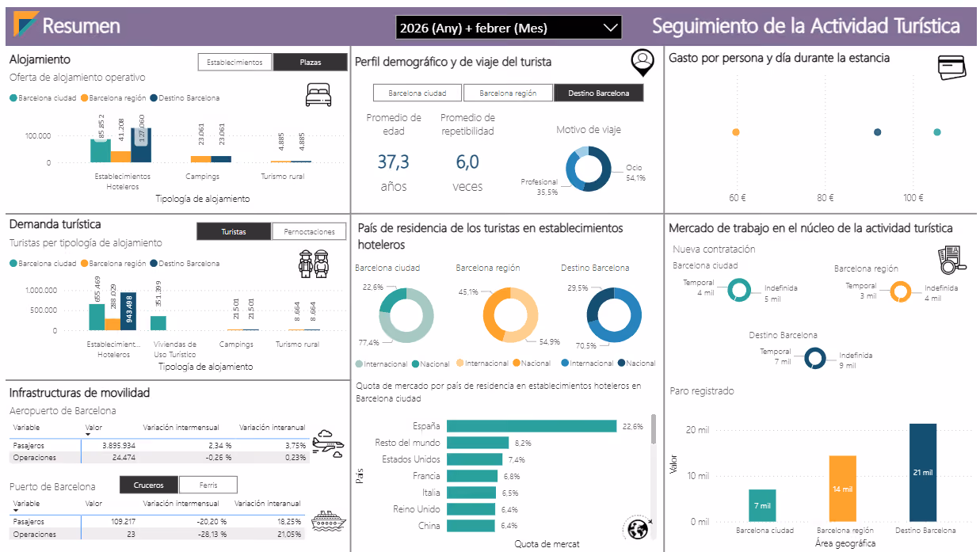Click the Reino Unido row label
980x552 pixels.
[417, 509]
